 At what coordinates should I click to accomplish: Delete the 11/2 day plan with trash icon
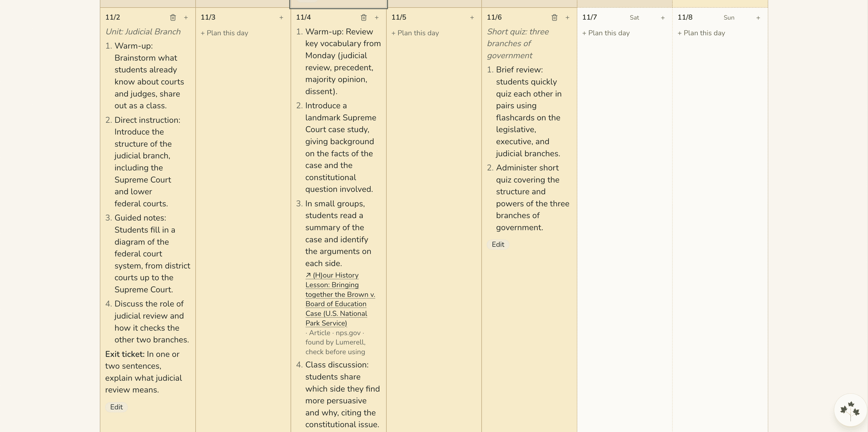coord(173,17)
